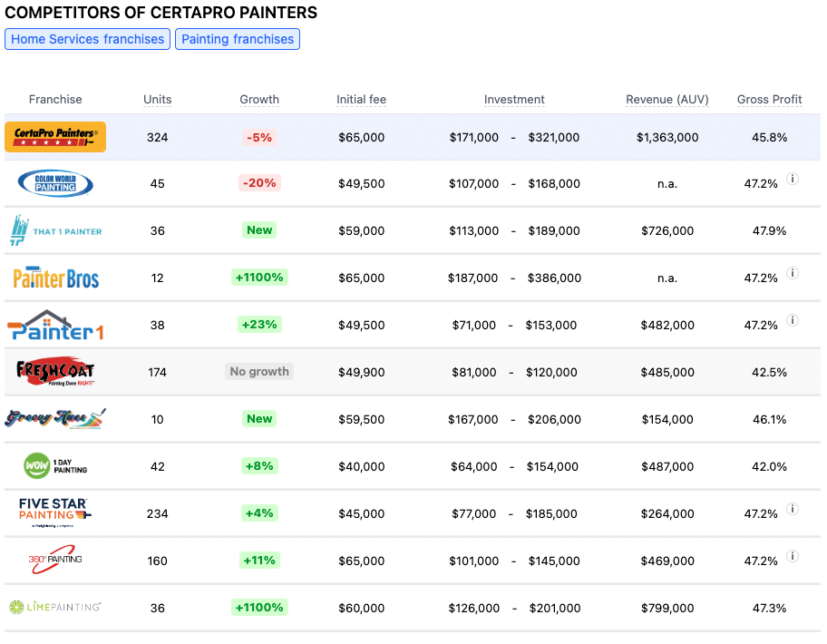This screenshot has width=827, height=644.
Task: Click the $482,000 revenue value
Action: click(x=667, y=326)
